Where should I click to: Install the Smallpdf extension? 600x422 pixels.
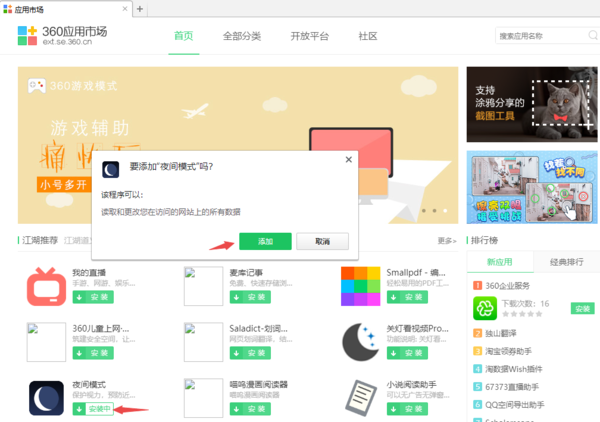[407, 297]
